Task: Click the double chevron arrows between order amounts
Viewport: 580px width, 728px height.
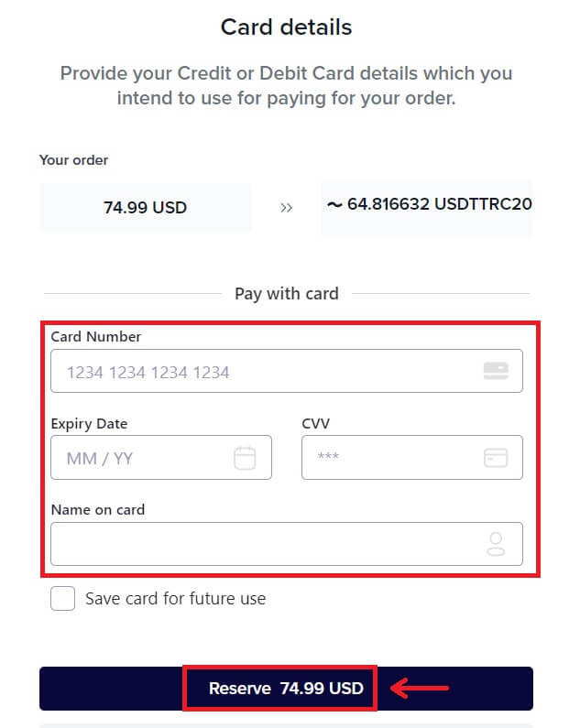Action: (x=286, y=208)
